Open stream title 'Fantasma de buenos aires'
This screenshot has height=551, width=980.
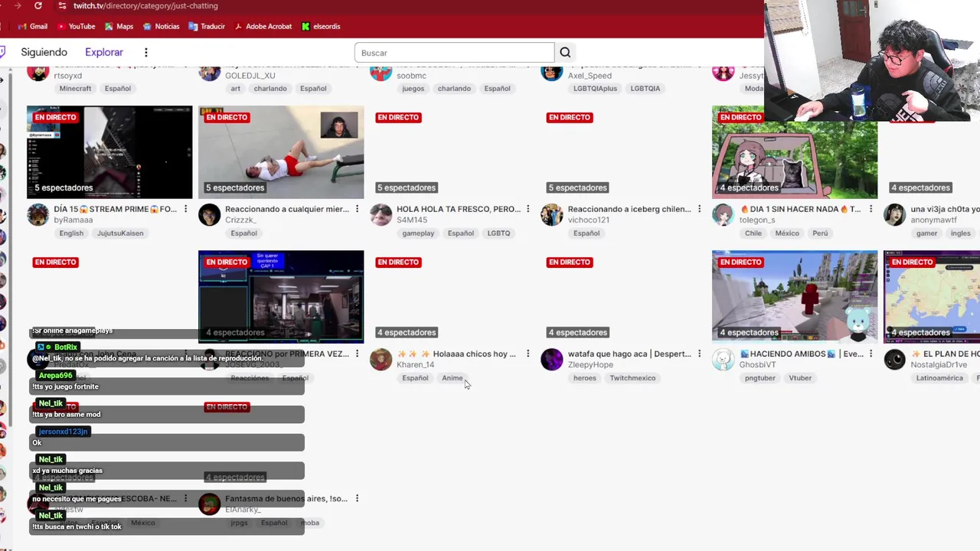coord(286,498)
